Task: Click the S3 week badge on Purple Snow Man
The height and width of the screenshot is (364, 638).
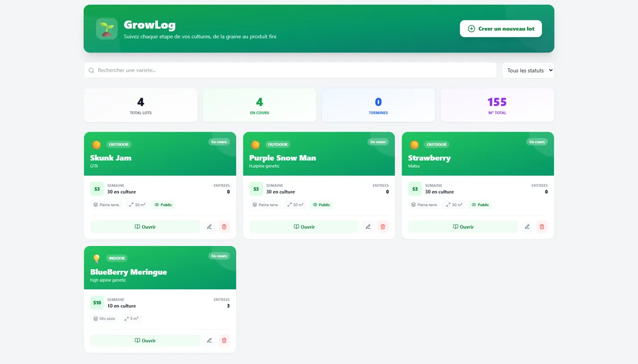Action: pos(256,189)
